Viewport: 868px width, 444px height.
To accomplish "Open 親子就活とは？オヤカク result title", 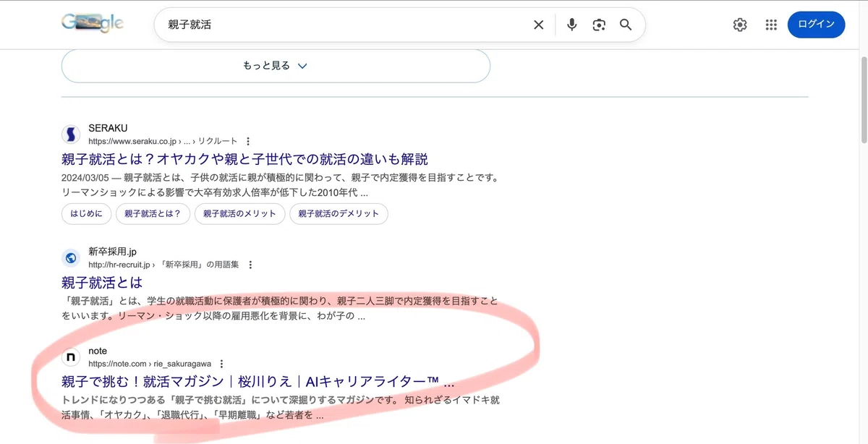I will (244, 159).
